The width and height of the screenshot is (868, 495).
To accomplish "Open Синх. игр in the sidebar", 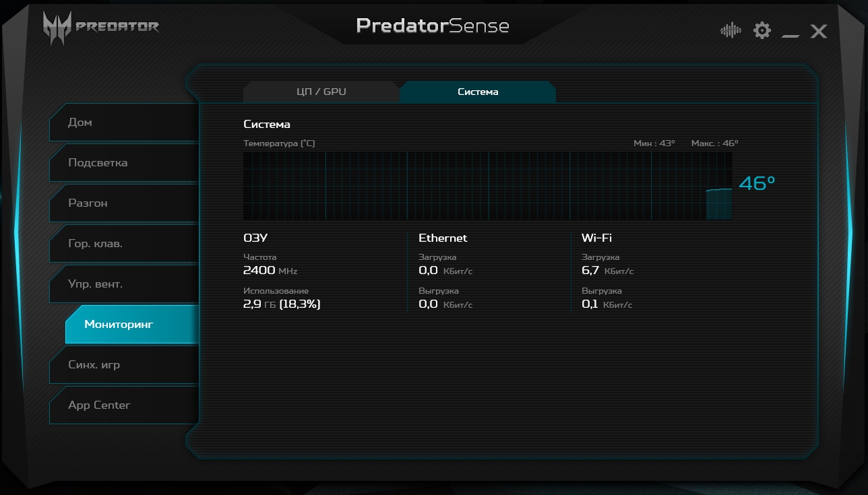I will 124,365.
